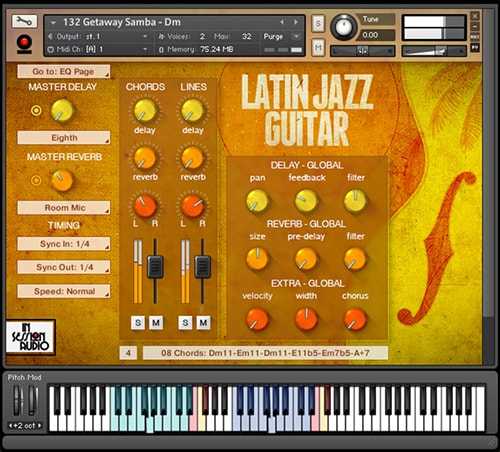The width and height of the screenshot is (500, 452).
Task: Adjust the Delay Global filter knob
Action: coord(355,201)
